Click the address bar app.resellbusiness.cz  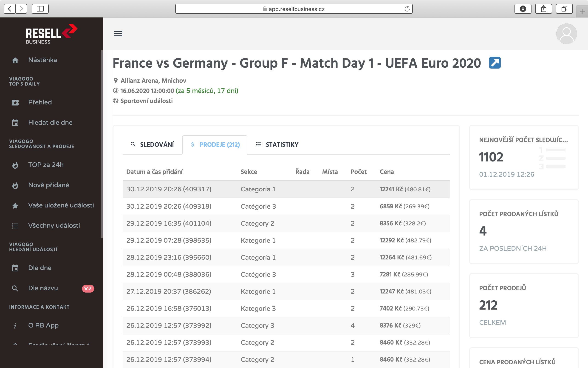tap(294, 9)
